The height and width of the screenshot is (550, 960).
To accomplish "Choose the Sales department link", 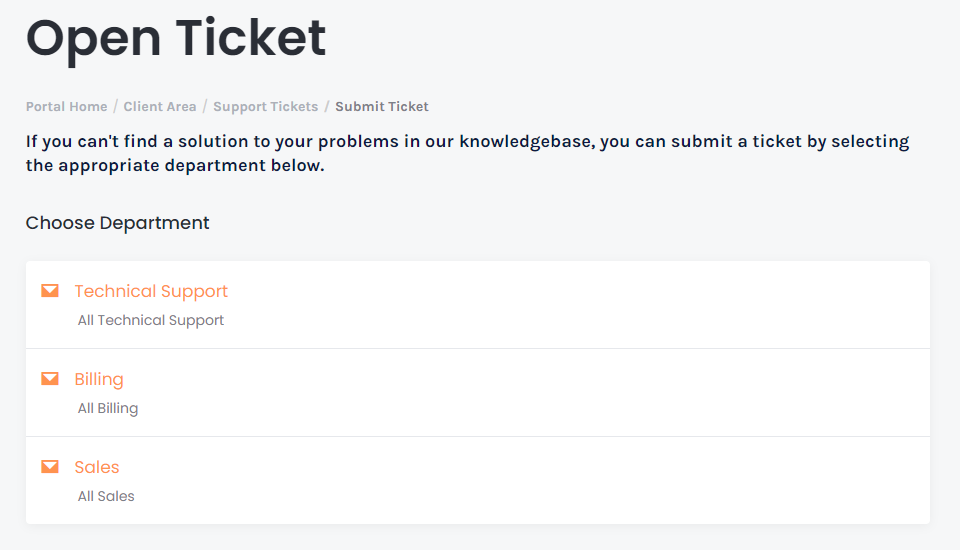I will tap(97, 467).
